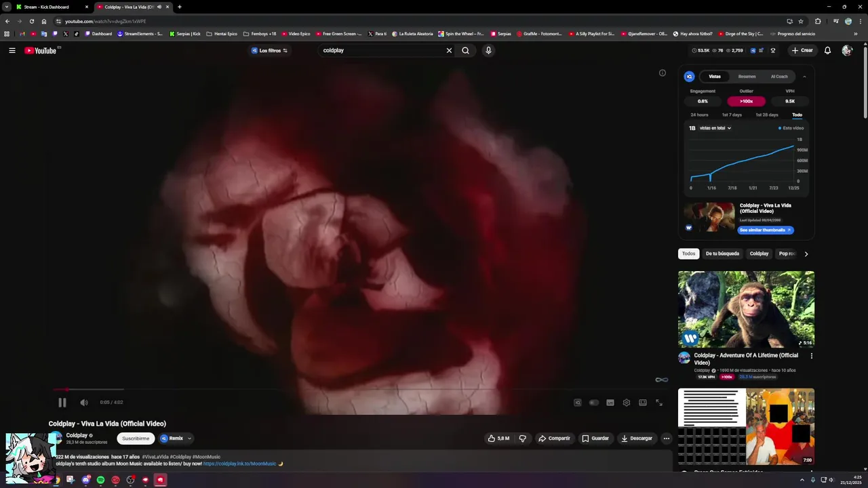Open the account avatar menu
The image size is (868, 488).
coord(847,50)
